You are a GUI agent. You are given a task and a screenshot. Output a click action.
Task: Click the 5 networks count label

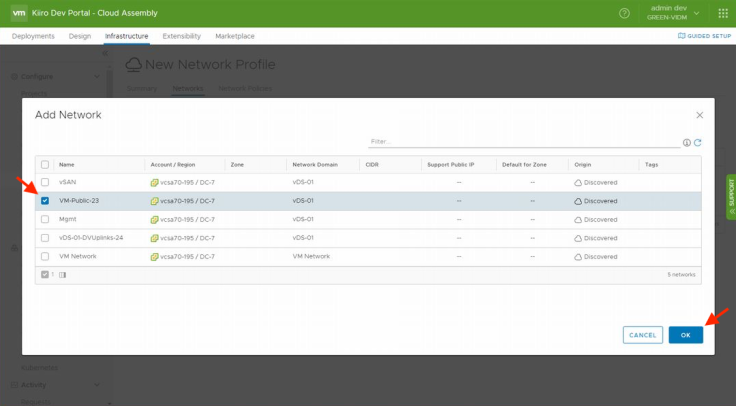pyautogui.click(x=682, y=275)
